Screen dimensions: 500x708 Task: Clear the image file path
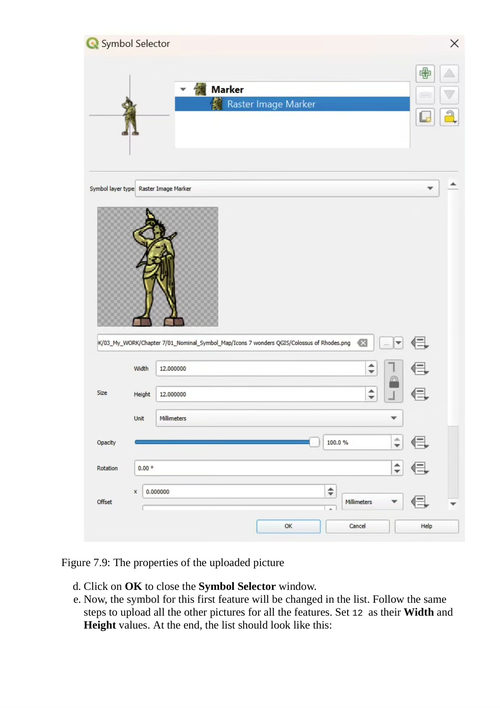363,343
